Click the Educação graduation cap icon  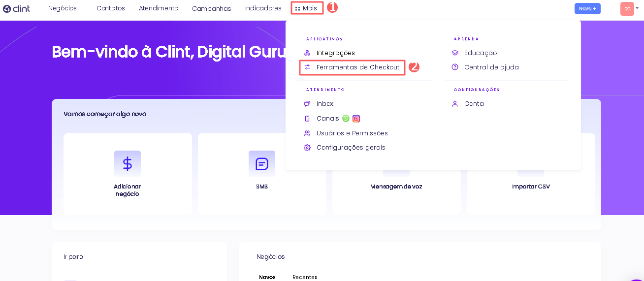coord(455,53)
